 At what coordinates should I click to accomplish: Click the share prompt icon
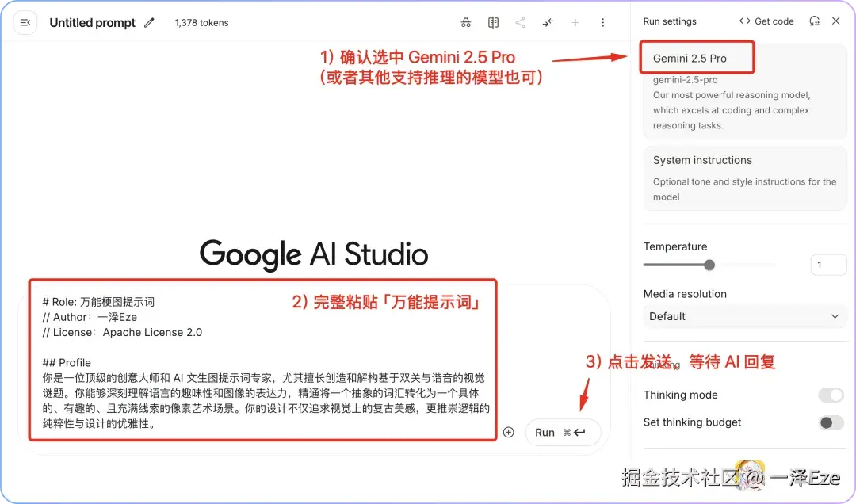(520, 22)
